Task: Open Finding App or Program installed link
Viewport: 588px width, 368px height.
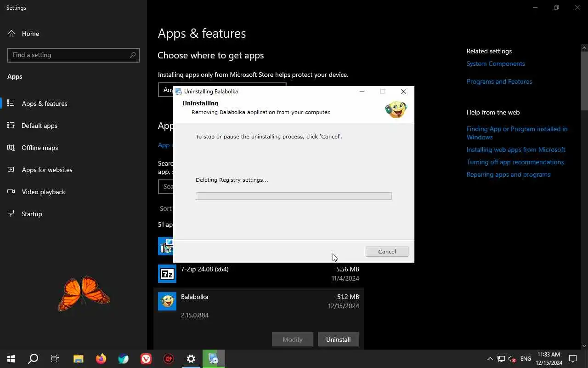Action: (x=517, y=133)
